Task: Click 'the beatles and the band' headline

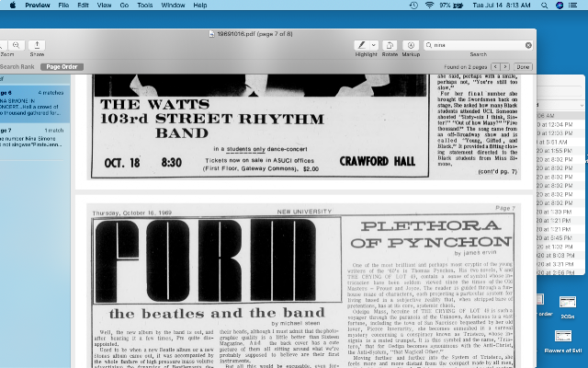Action: click(x=217, y=313)
